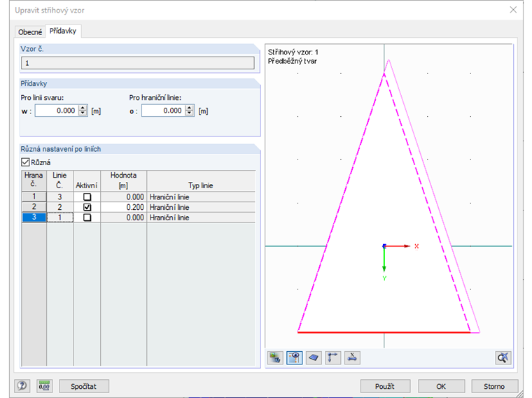532x398 pixels.
Task: Select the Přídavky tab
Action: [63, 31]
